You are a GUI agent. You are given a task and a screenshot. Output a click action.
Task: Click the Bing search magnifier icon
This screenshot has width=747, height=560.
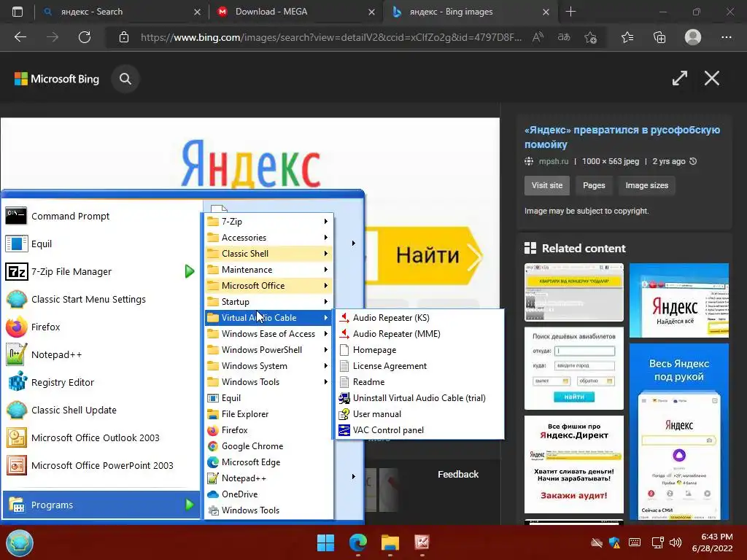[125, 79]
